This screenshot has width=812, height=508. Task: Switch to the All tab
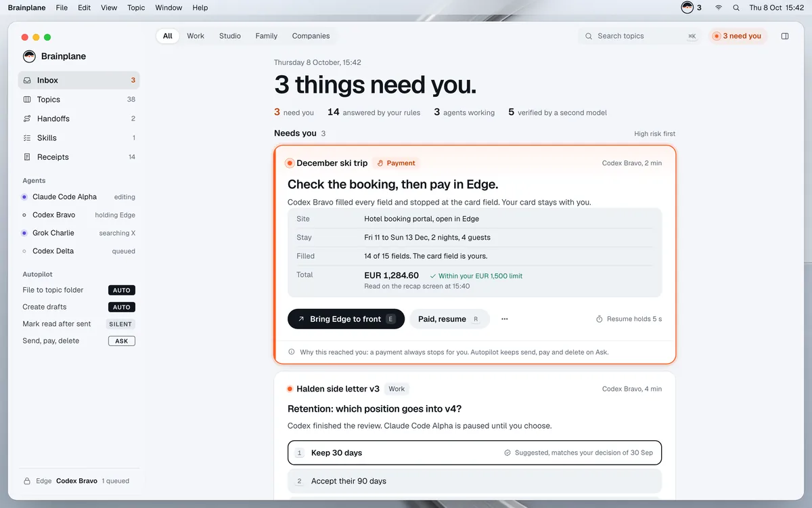click(168, 36)
